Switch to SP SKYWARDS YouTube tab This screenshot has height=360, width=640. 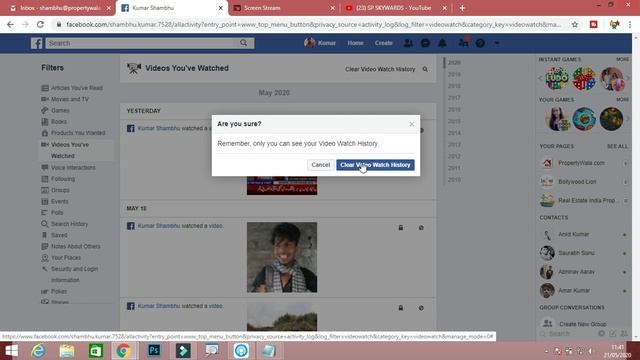[394, 8]
